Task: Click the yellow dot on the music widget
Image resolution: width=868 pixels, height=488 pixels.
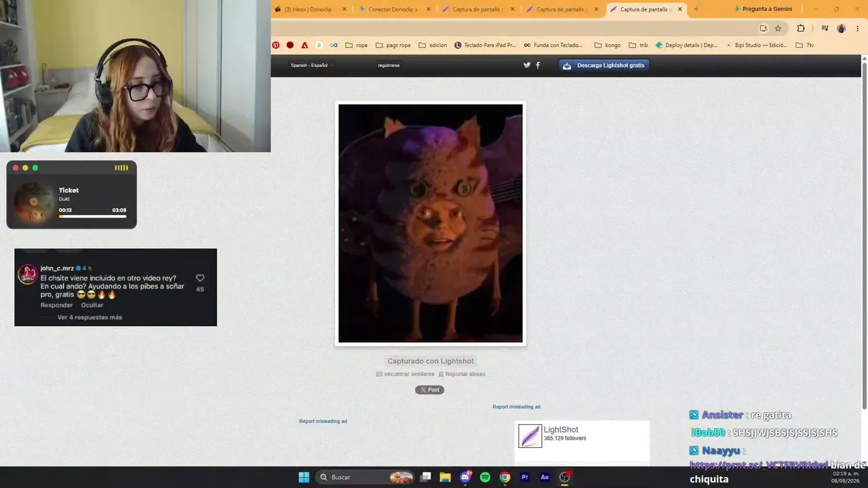Action: point(26,168)
